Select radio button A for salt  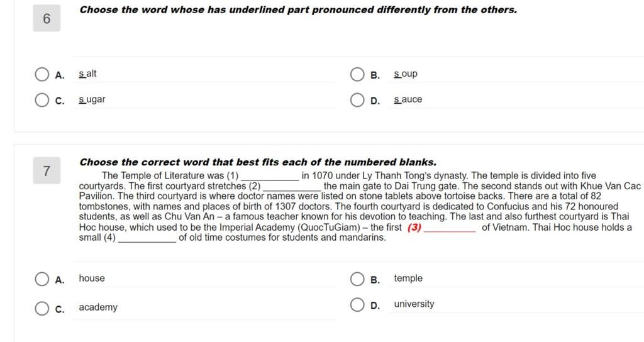point(42,75)
